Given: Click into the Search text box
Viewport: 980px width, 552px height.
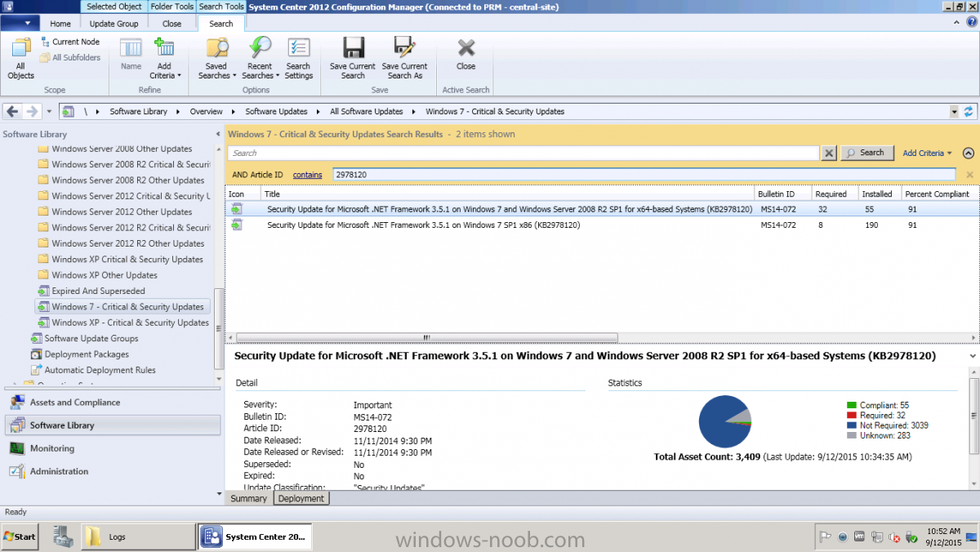Looking at the screenshot, I should [x=523, y=153].
